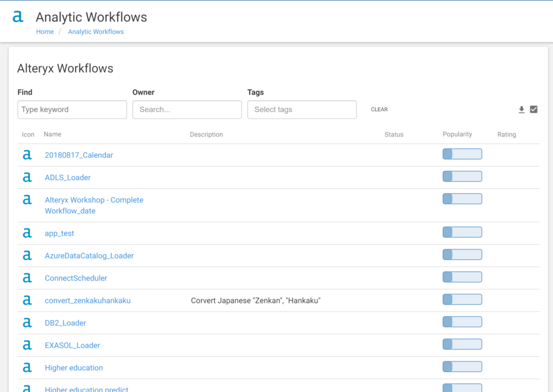Open the app_test workflow

coord(59,233)
